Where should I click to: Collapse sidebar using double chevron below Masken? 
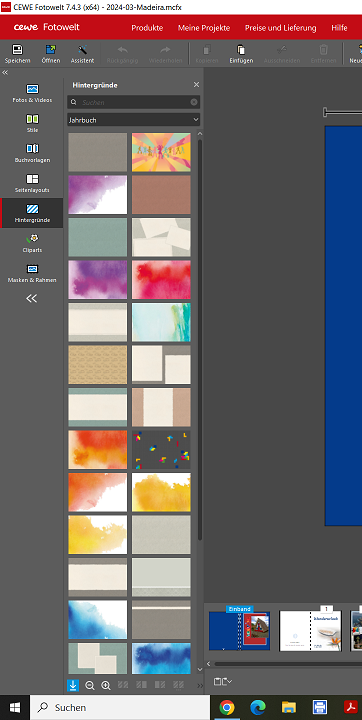click(31, 298)
